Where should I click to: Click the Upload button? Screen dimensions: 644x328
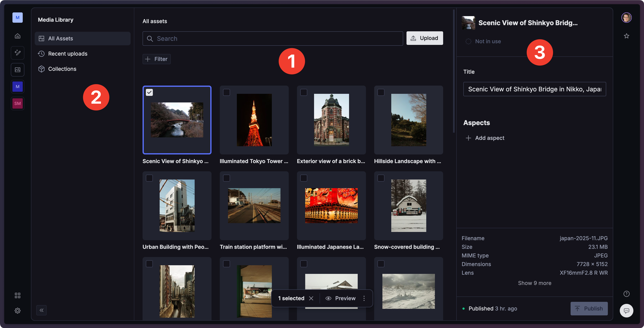pos(424,38)
